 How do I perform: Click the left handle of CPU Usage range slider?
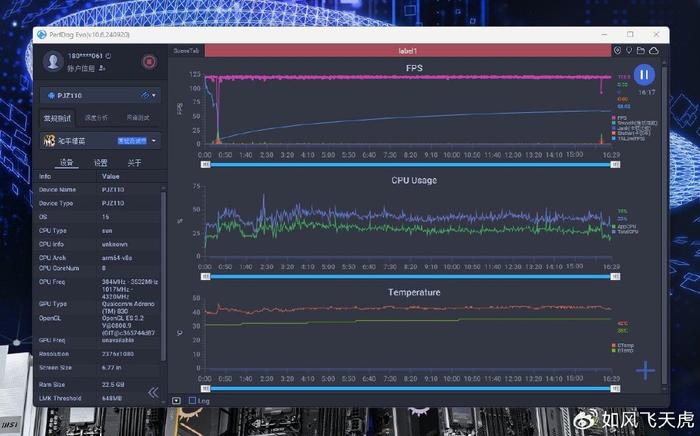pos(206,277)
